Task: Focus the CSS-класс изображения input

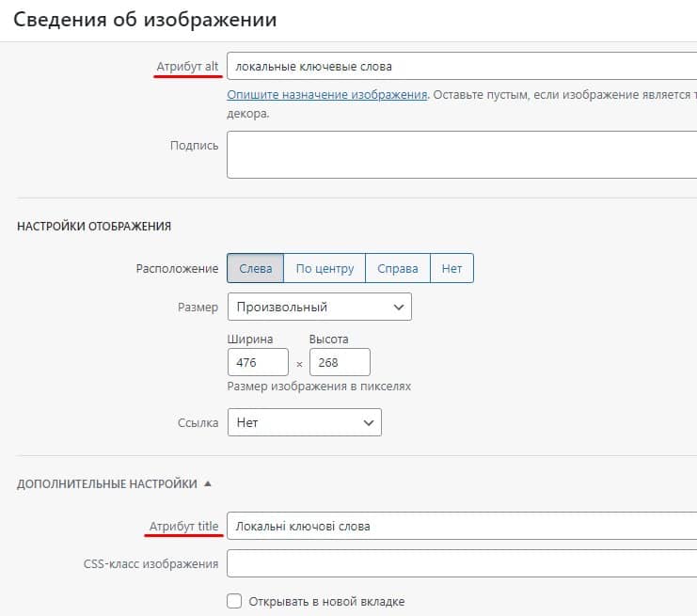Action: 461,564
